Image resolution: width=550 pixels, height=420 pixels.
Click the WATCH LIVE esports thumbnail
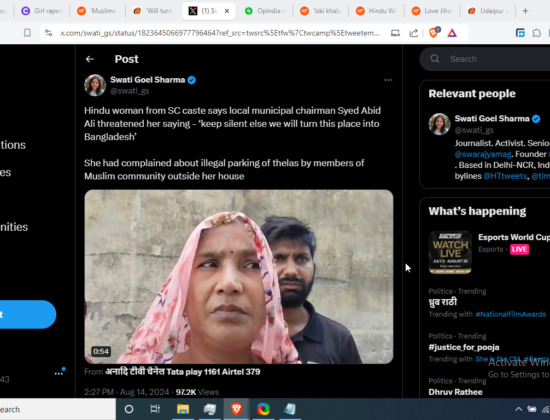(x=450, y=252)
